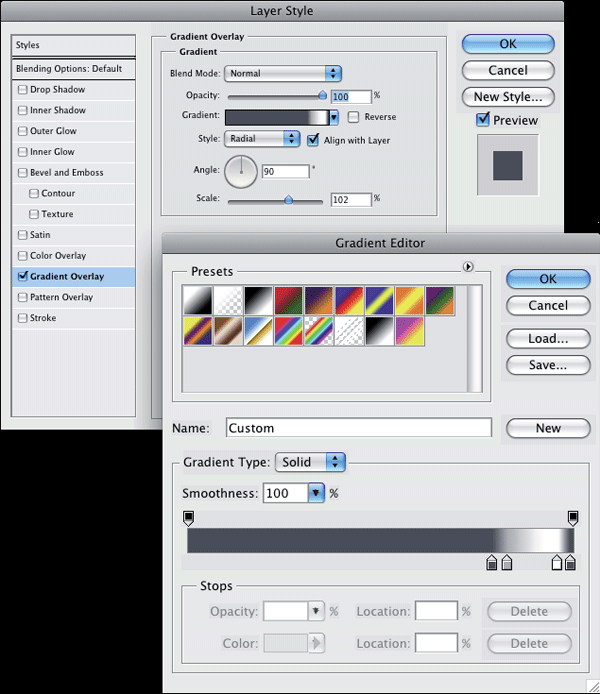Viewport: 600px width, 694px height.
Task: Click the Opacity slider in Gradient Overlay
Action: pos(277,96)
